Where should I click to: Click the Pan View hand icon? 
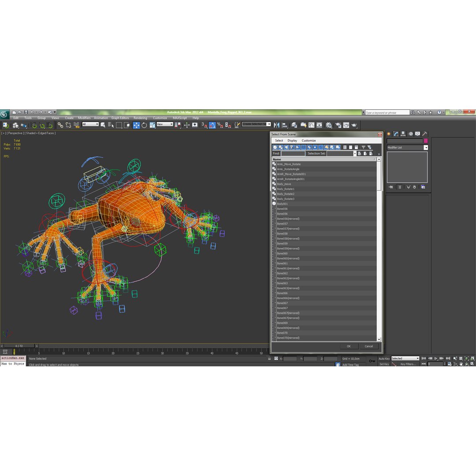461,364
